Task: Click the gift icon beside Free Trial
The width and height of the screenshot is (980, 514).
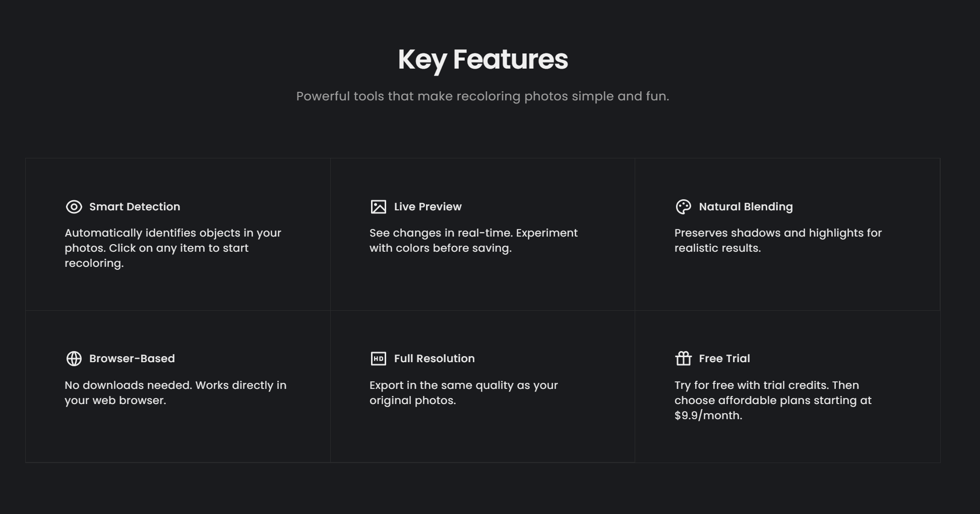Action: pos(683,359)
